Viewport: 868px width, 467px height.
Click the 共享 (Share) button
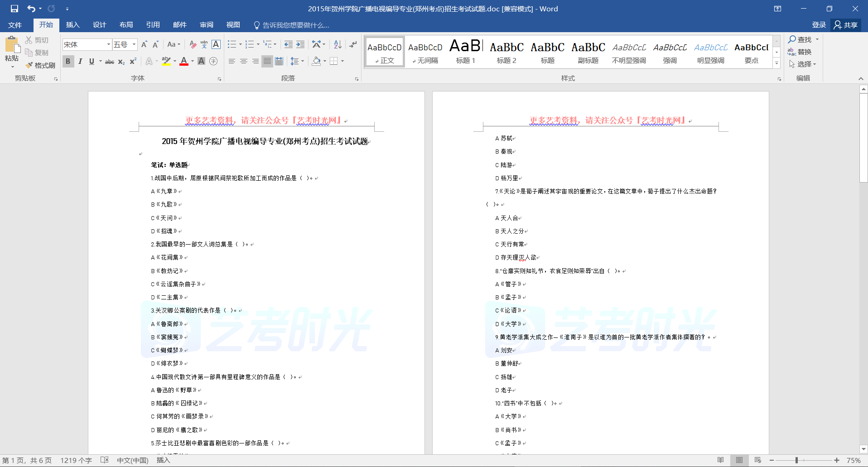846,25
